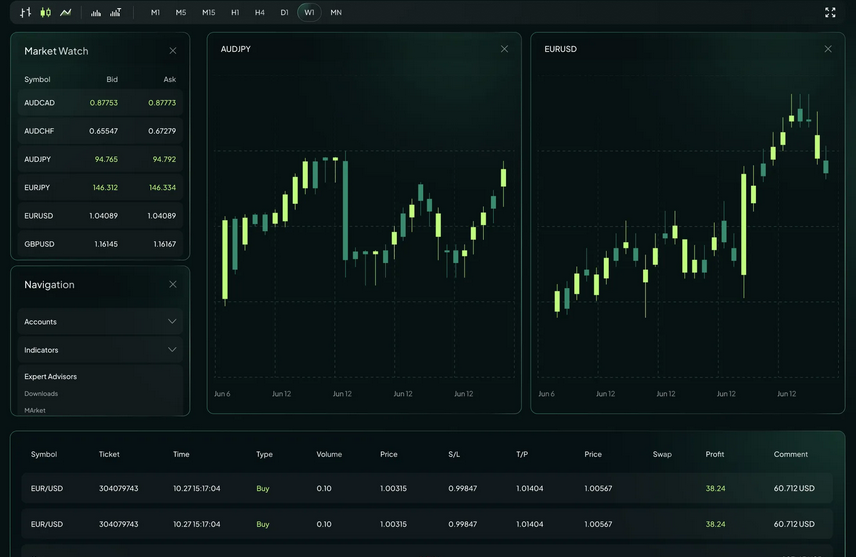
Task: Open MArket under Expert Advisors
Action: pyautogui.click(x=35, y=410)
